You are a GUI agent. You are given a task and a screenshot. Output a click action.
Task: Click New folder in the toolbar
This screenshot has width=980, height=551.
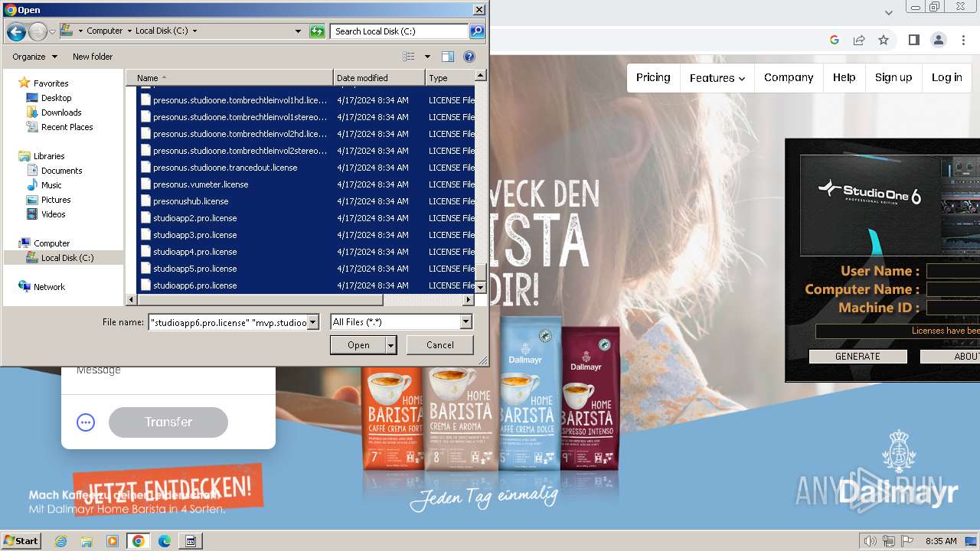pos(93,57)
